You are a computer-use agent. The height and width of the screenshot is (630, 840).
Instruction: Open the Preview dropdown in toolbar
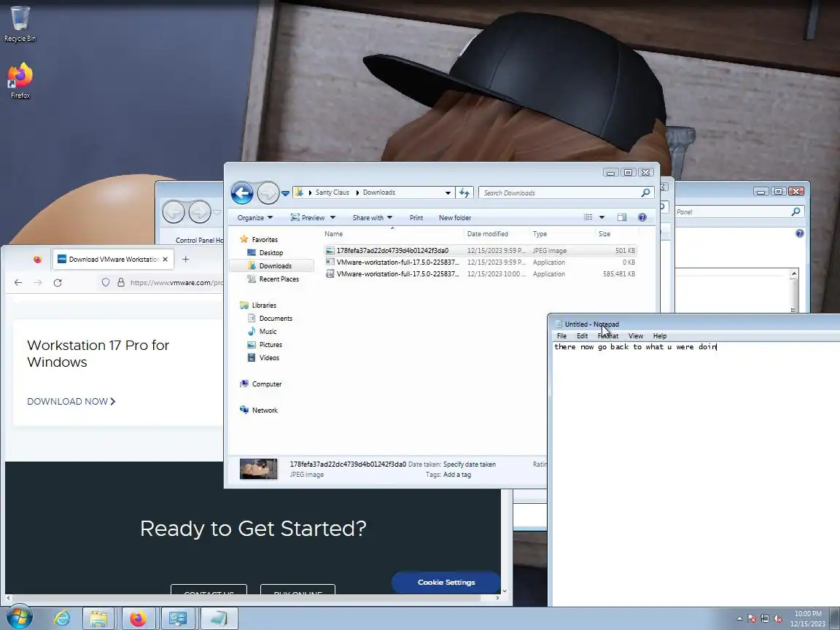313,217
